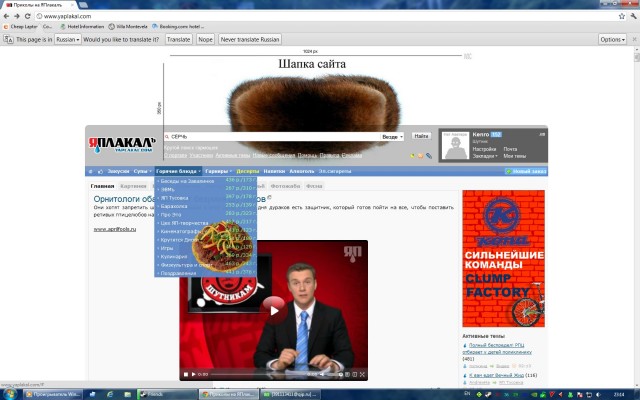
Task: Close the translate bar
Action: pyautogui.click(x=634, y=40)
